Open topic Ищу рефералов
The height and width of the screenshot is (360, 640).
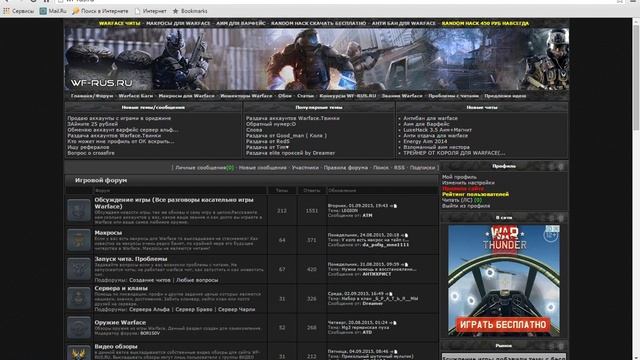coord(88,147)
